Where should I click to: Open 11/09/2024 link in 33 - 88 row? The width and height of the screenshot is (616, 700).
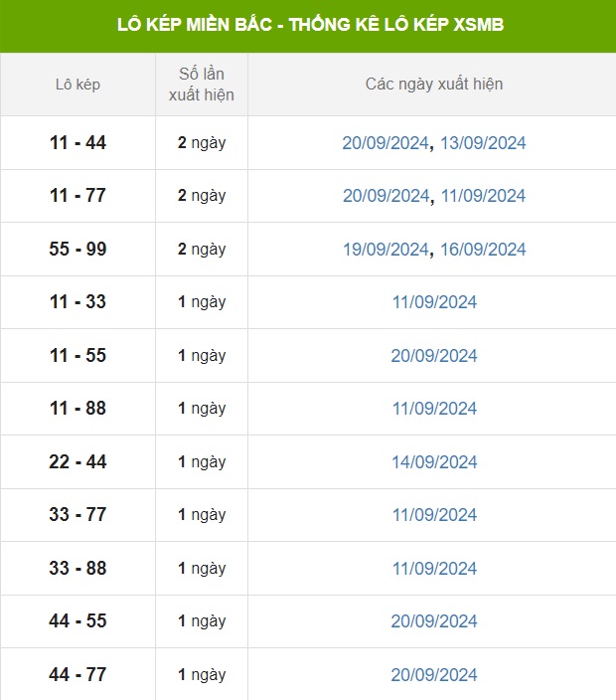coord(434,569)
